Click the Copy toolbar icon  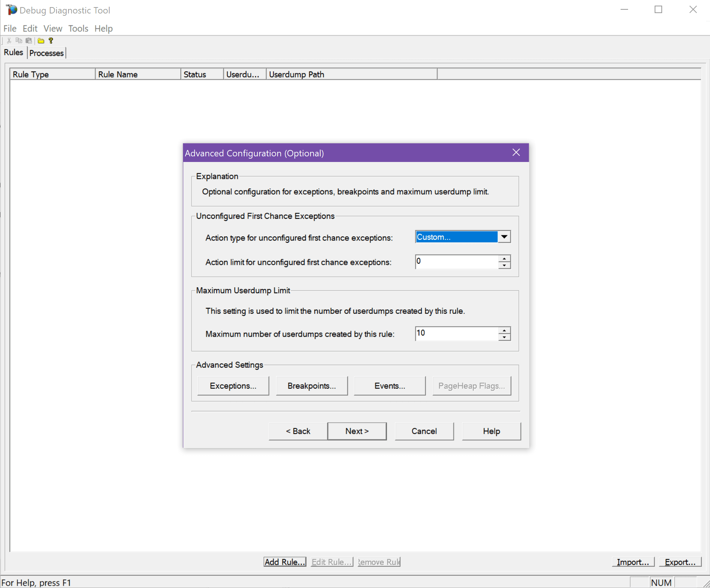pos(19,40)
